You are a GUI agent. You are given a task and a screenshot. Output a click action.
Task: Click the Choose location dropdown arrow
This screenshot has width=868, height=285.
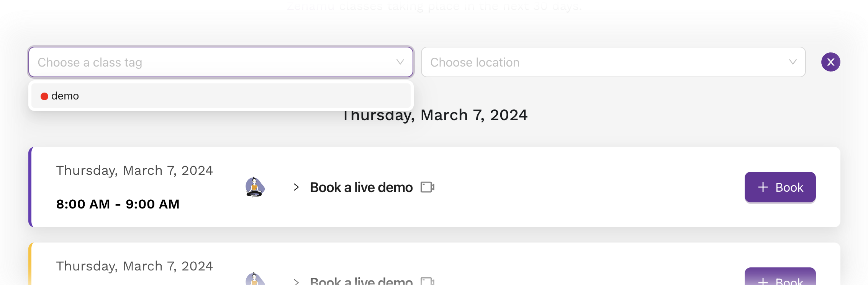(793, 62)
